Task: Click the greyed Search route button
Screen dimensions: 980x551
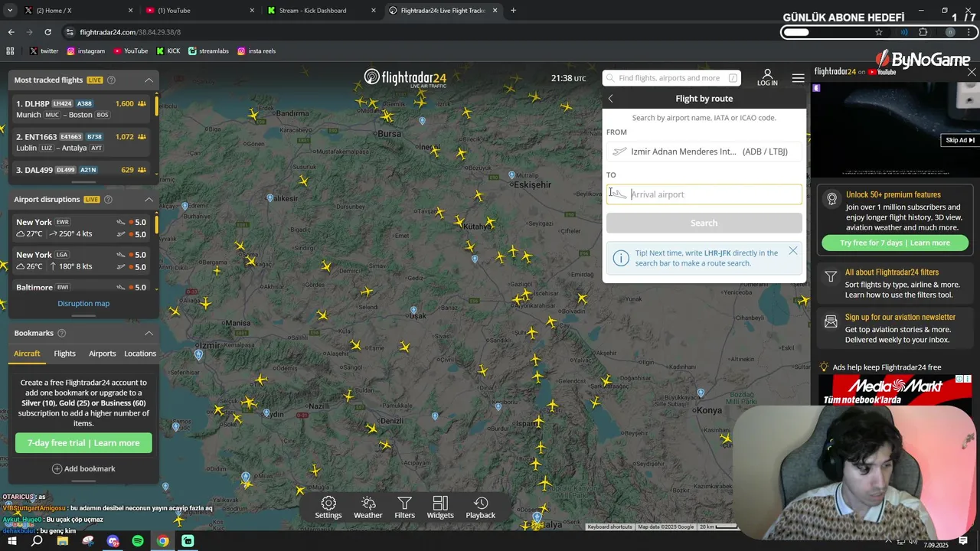Action: coord(704,223)
